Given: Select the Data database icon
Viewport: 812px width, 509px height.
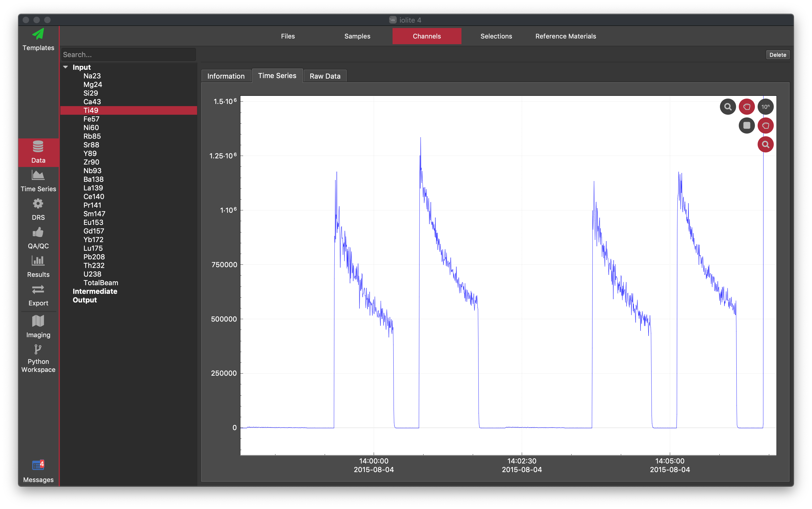Looking at the screenshot, I should click(38, 147).
